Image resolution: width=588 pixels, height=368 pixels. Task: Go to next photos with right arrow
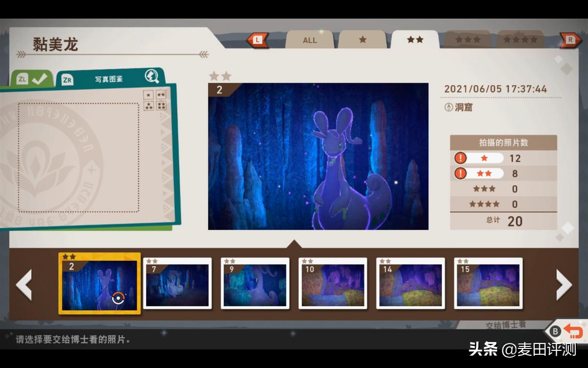(x=564, y=285)
